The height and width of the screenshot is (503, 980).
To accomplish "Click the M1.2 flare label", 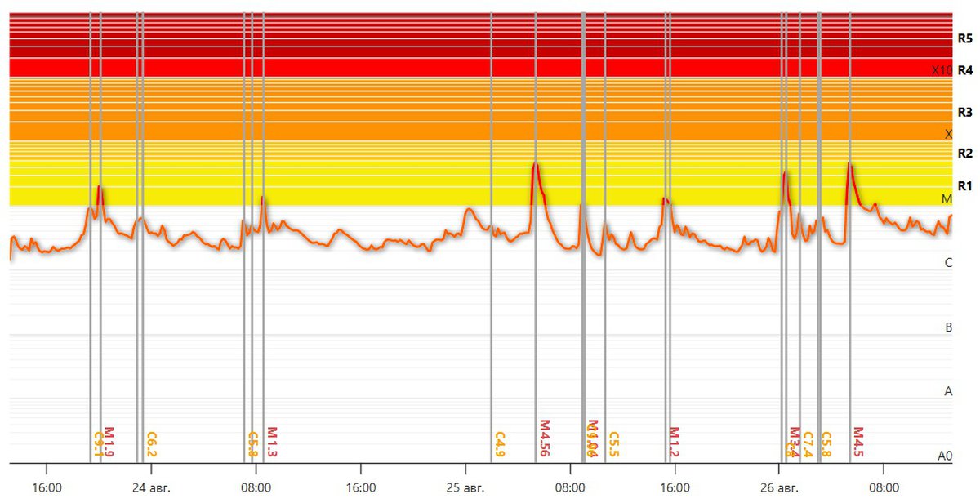I will (675, 441).
